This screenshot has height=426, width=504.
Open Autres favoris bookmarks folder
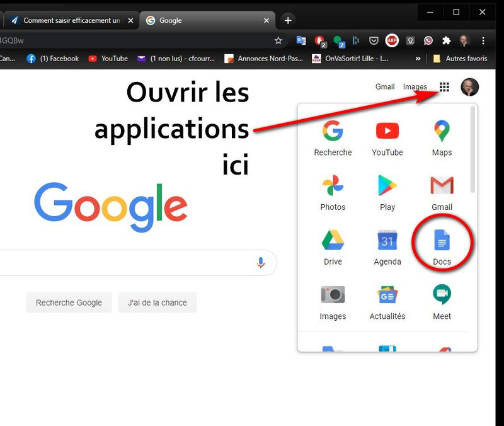pyautogui.click(x=460, y=59)
